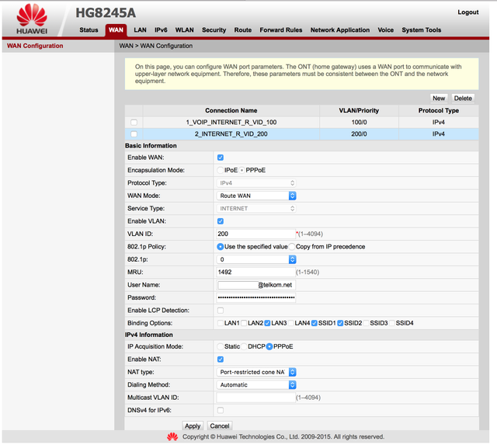Select Copy from IP precedence policy
The image size is (497, 448).
pos(292,246)
